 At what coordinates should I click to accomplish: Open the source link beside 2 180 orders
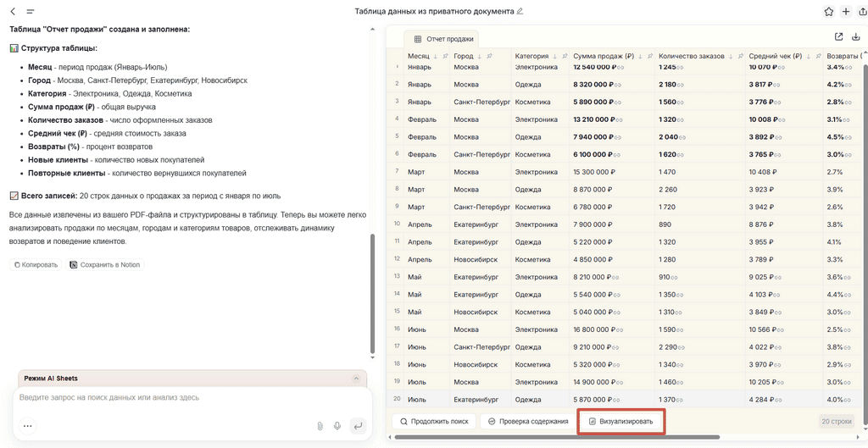pos(681,85)
